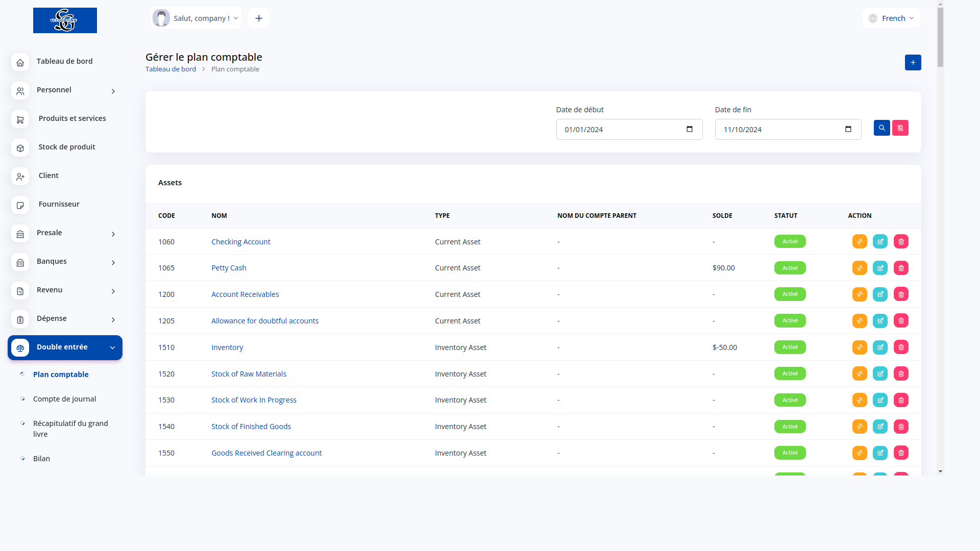Screen dimensions: 980x551
Task: Open Allowance for doubtful accounts link
Action: [x=265, y=321]
